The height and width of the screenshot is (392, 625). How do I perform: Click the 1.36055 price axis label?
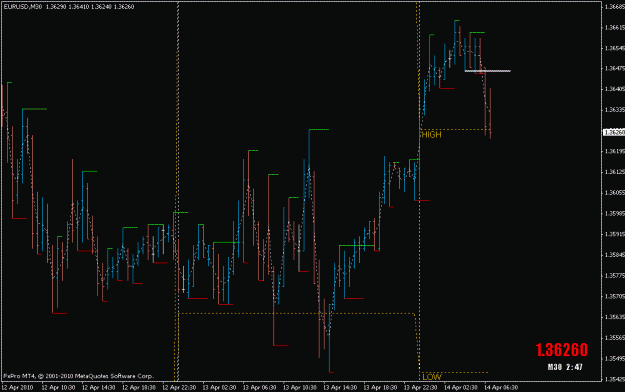pos(614,193)
